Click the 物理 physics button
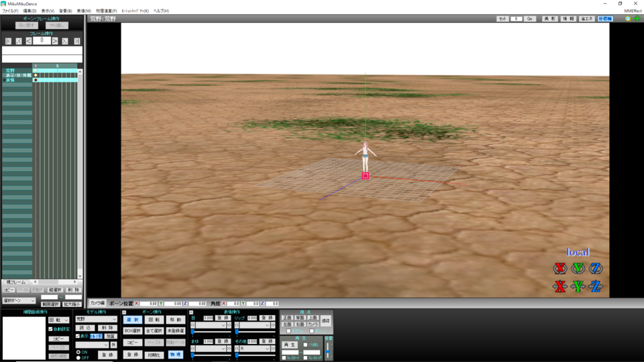Screen dimensions: 644x362 (175, 354)
